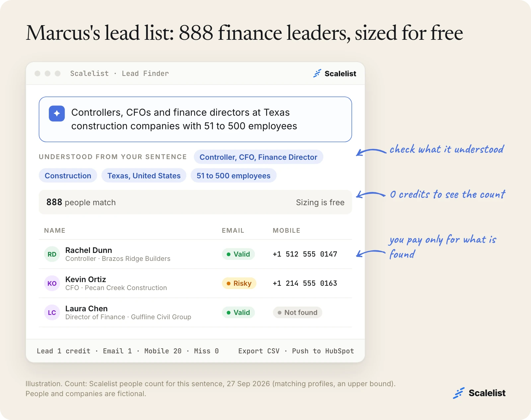Click the Scalelist logo in window header
The image size is (531, 420).
[335, 74]
